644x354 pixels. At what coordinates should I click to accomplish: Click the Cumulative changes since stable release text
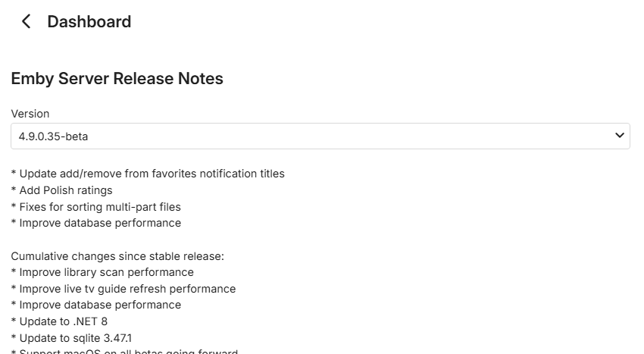[x=117, y=256]
